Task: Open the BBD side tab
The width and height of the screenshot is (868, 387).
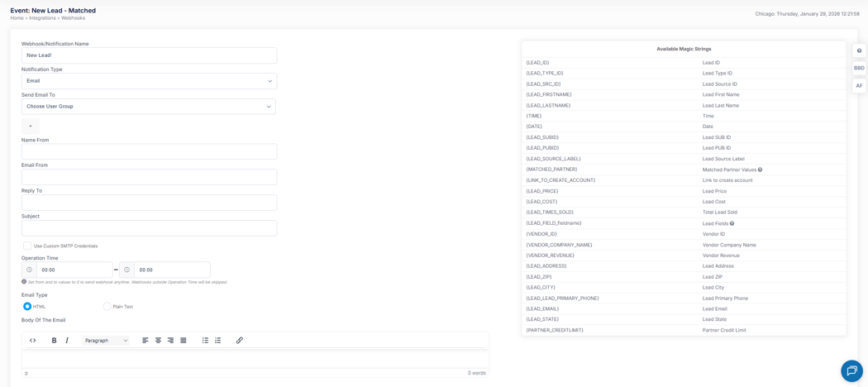Action: pos(859,68)
